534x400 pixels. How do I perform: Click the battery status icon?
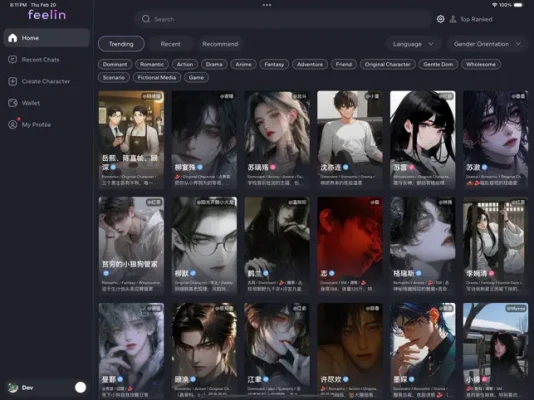518,5
